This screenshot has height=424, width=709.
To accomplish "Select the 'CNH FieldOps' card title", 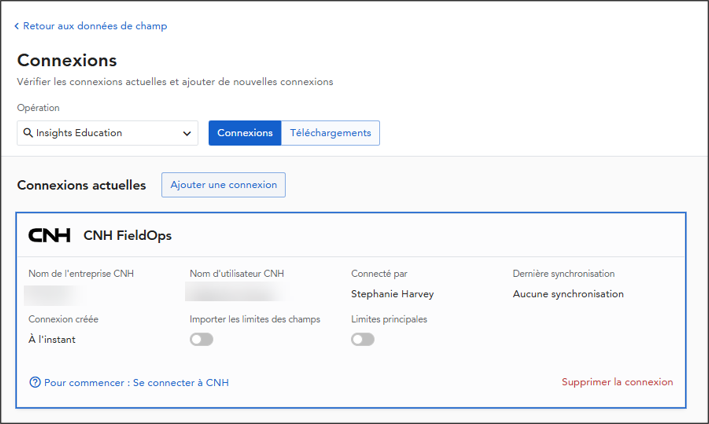I will [128, 236].
